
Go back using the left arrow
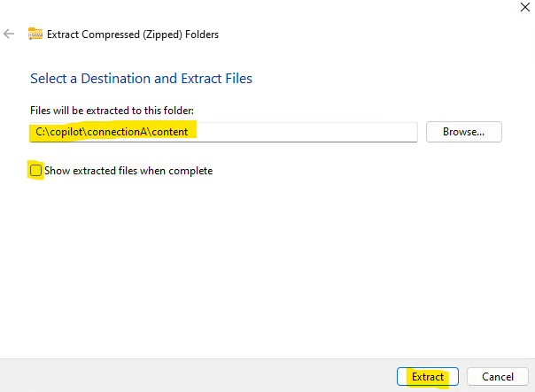(9, 34)
